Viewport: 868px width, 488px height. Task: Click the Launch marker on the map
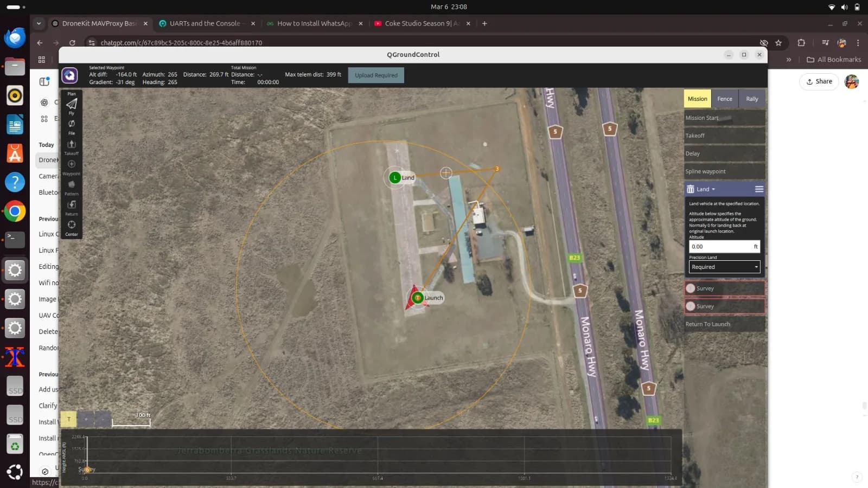pos(418,298)
